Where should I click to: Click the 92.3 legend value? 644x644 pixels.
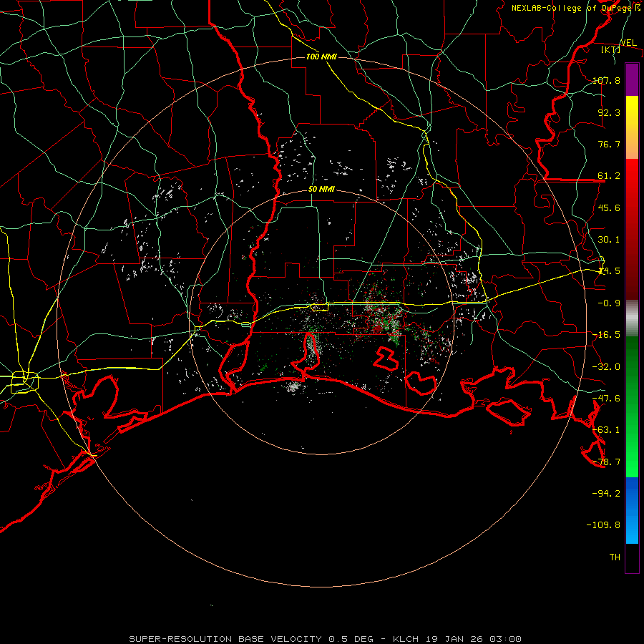tap(609, 112)
